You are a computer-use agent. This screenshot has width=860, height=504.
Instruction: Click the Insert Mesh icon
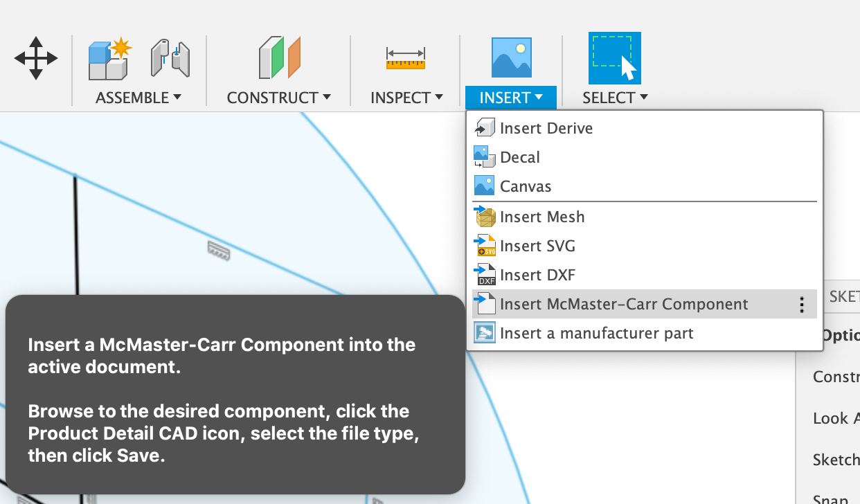pos(485,217)
